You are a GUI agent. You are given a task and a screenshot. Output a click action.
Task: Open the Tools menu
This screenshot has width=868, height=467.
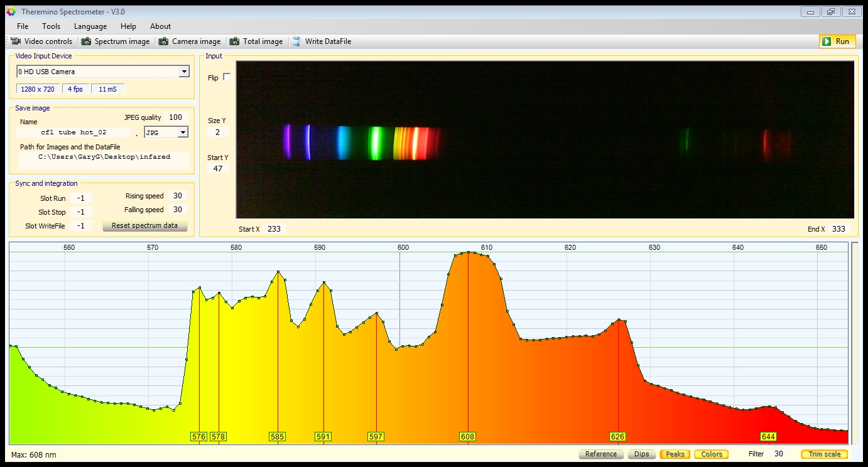click(52, 26)
